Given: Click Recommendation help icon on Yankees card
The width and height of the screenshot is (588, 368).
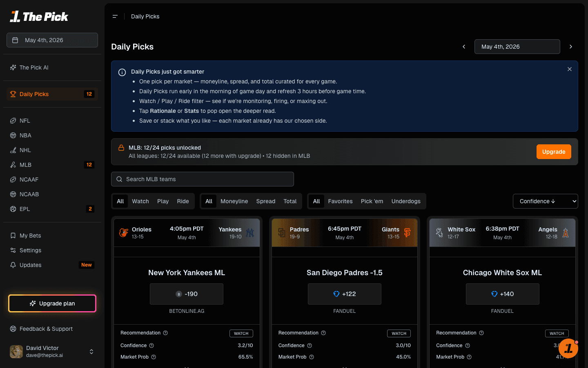Looking at the screenshot, I should click(165, 333).
